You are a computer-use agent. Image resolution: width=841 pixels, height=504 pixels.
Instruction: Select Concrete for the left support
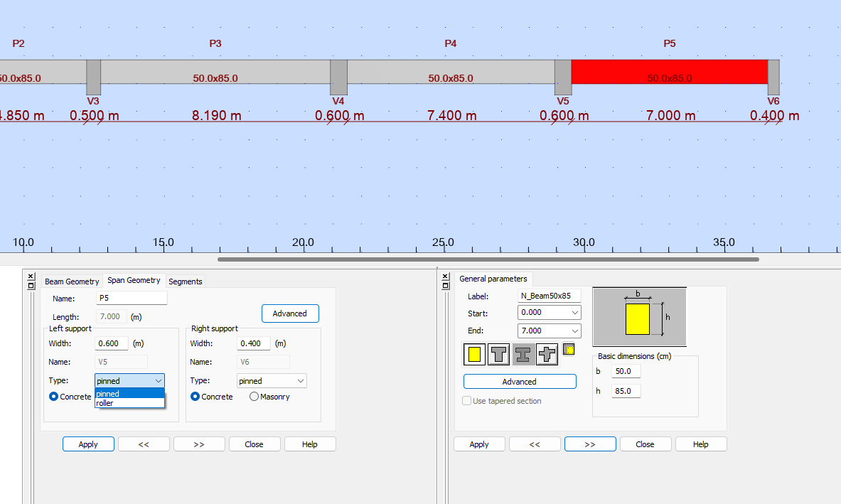click(53, 397)
